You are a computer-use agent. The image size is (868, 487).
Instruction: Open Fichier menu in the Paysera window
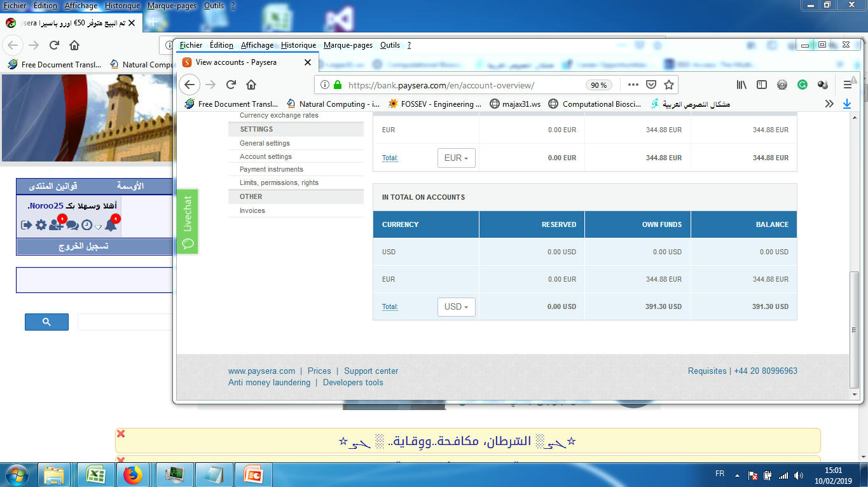(x=191, y=45)
